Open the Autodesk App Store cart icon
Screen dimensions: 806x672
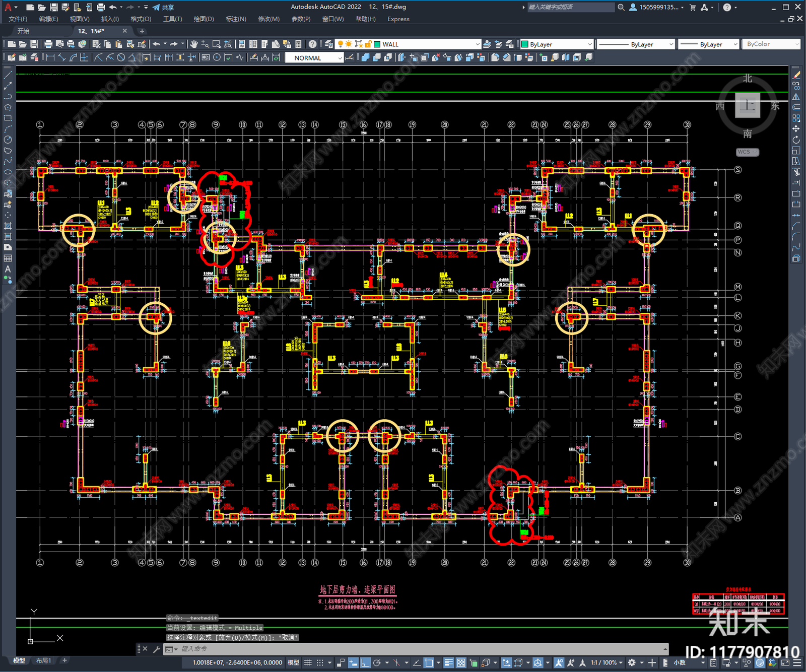point(693,7)
